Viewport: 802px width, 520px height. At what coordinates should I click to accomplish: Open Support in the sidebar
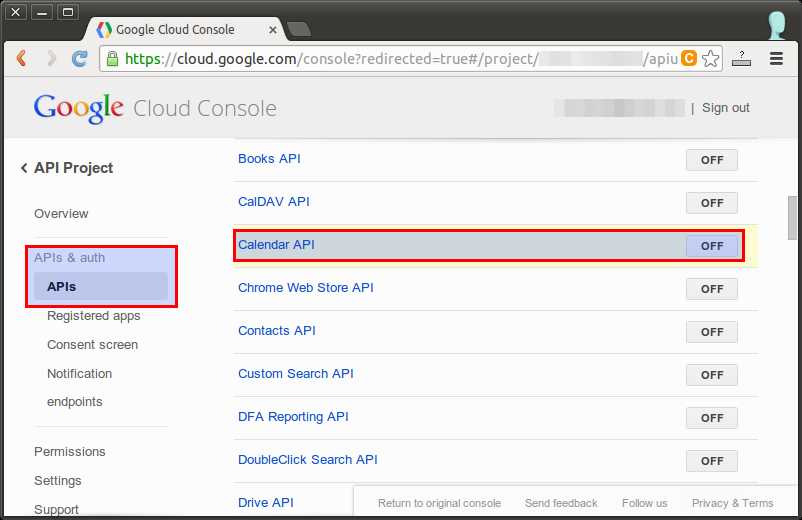point(56,509)
